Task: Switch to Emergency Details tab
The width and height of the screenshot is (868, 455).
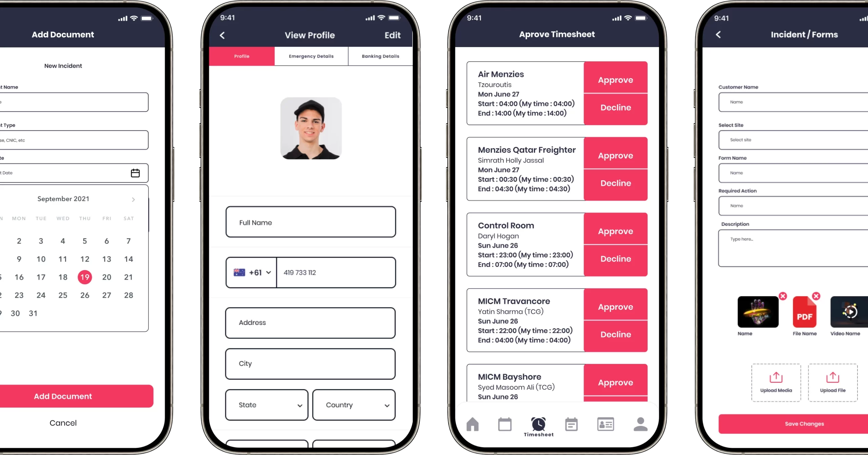Action: (x=311, y=56)
